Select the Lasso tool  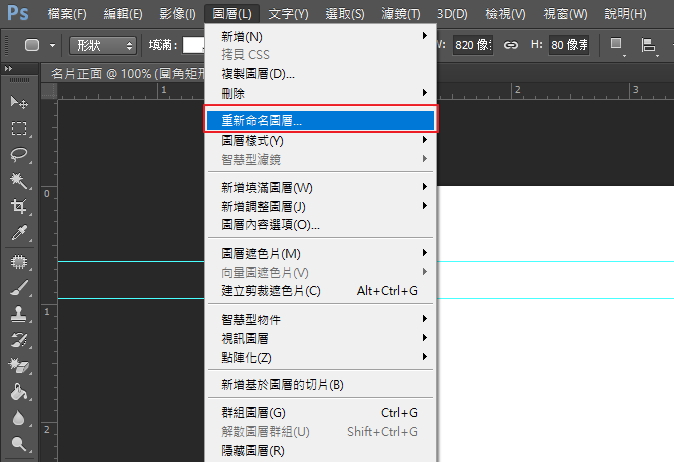[19, 154]
